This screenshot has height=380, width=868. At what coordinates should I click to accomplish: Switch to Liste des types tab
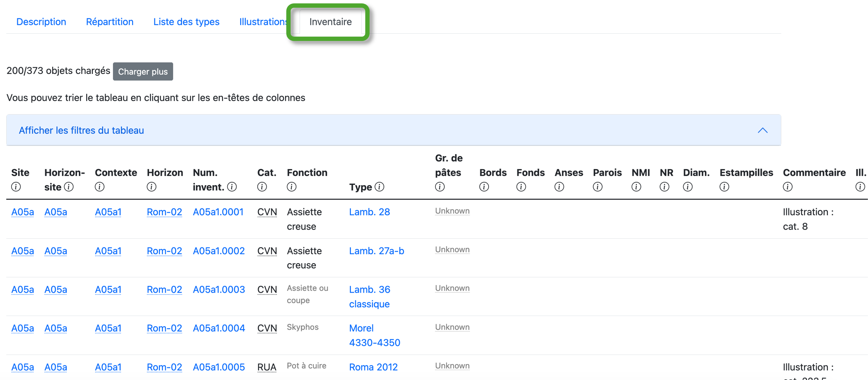(x=186, y=22)
